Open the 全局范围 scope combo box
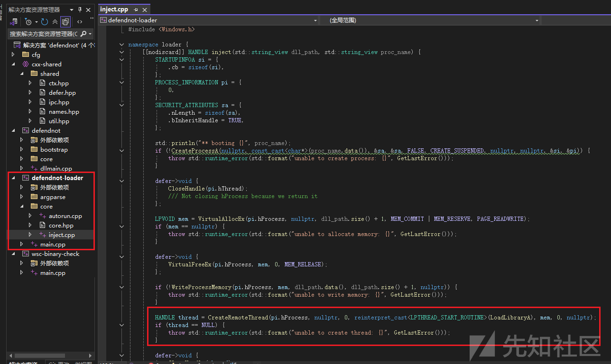Screen dimensions: 611x364 tap(430, 20)
